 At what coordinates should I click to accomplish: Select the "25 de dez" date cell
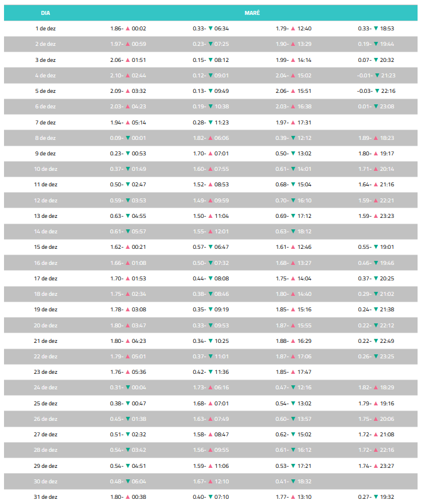click(x=45, y=404)
